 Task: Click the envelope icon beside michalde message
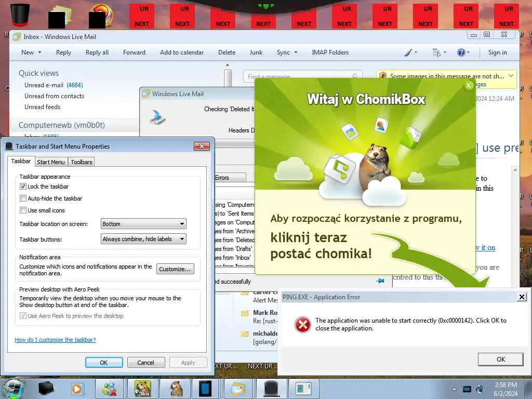point(244,334)
